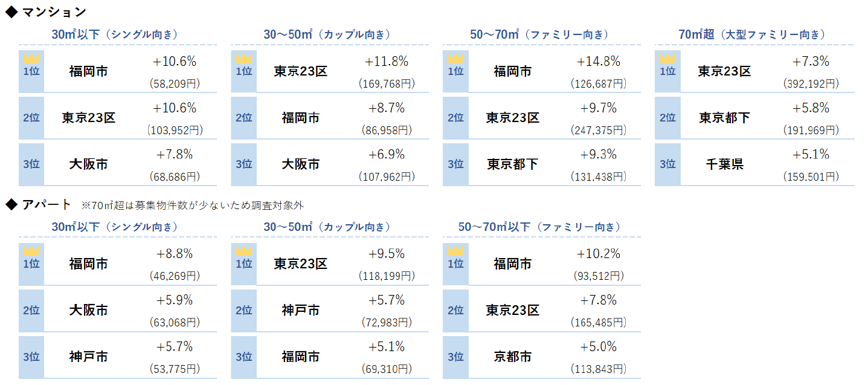
Task: Select Mansion 30～50㎡（カップル向き） column header
Action: click(x=327, y=34)
